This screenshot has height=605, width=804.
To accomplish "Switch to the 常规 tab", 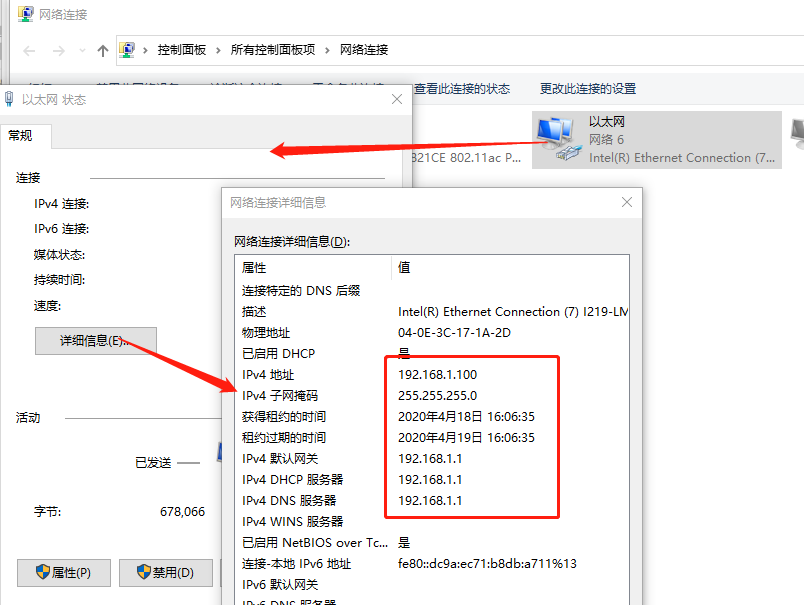I will [x=21, y=135].
